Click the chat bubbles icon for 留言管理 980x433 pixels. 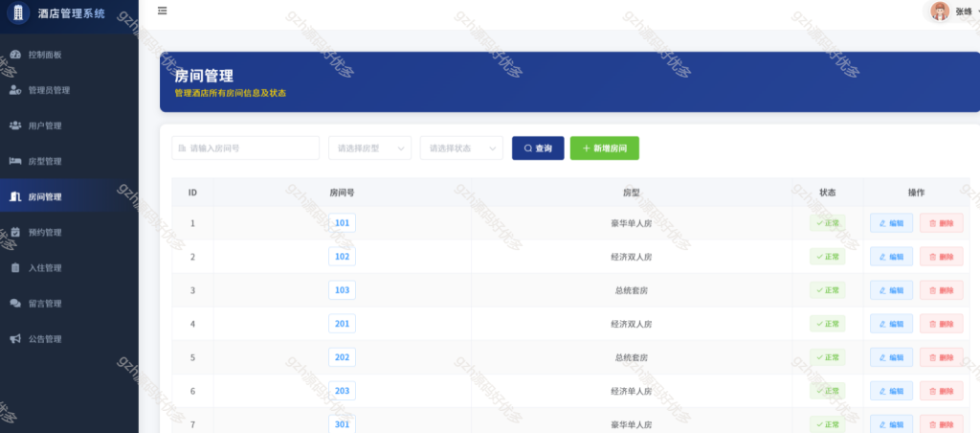[x=15, y=304]
